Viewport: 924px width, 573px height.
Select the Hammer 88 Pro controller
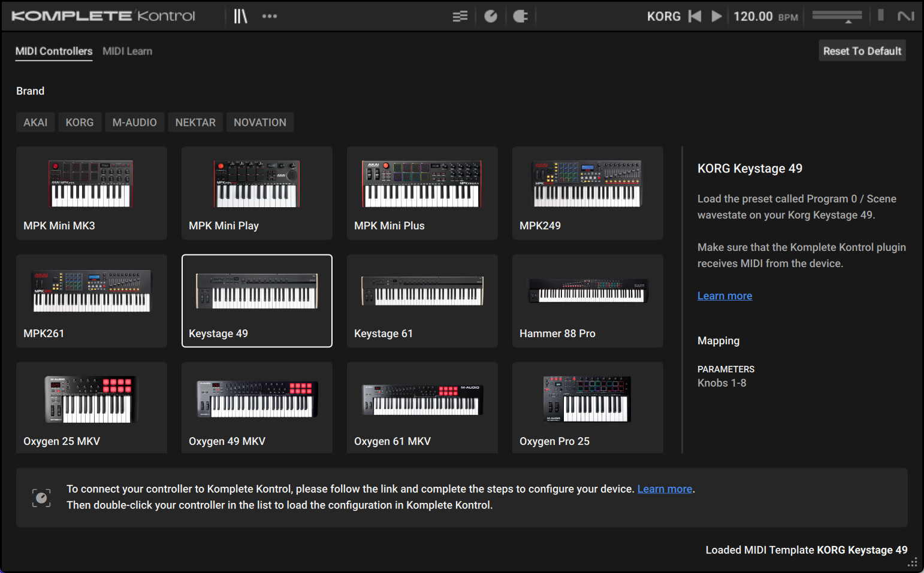[588, 301]
